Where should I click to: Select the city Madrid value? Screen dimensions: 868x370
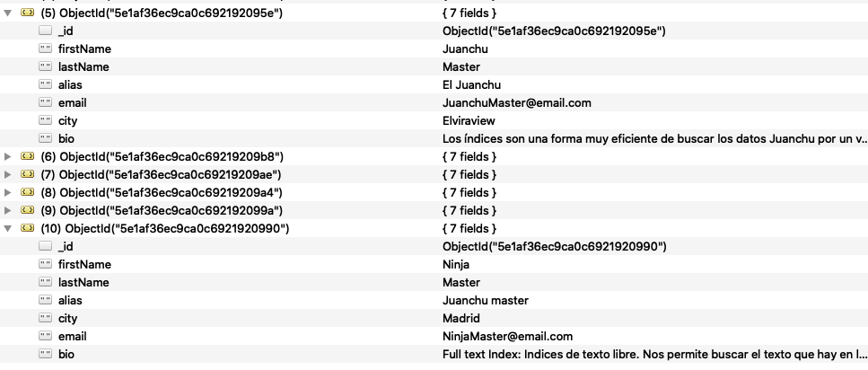pos(461,319)
